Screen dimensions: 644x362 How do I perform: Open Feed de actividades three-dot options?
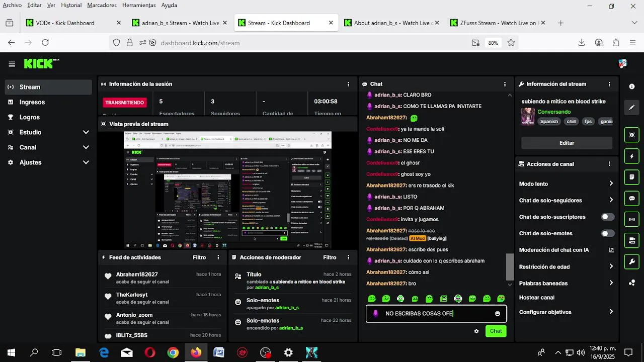(x=218, y=257)
